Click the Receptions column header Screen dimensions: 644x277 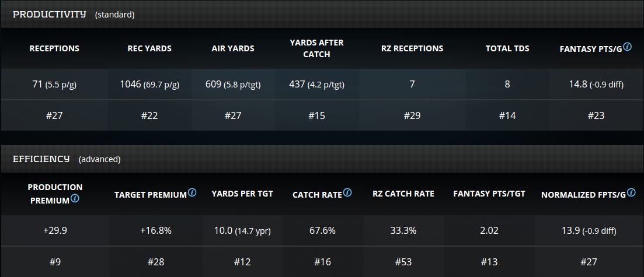click(54, 48)
